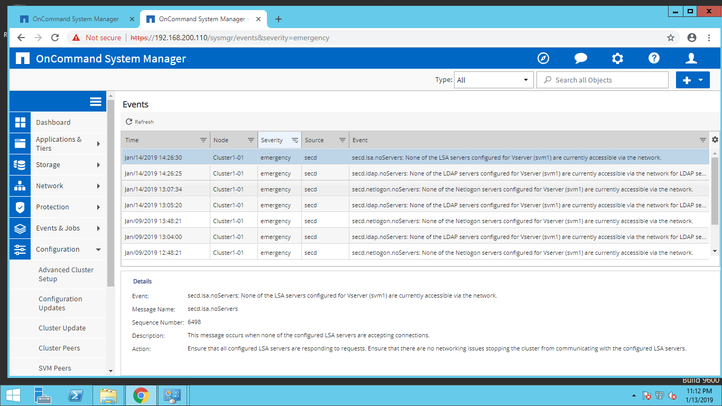Collapse the Configuration section

point(98,249)
